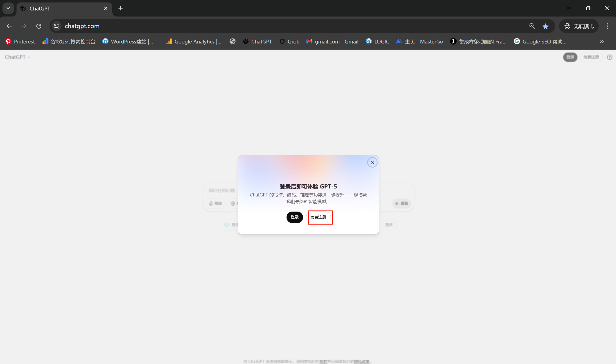Screen dimensions: 616x364
Task: Open the 无痕模式 incognito indicator
Action: (579, 26)
